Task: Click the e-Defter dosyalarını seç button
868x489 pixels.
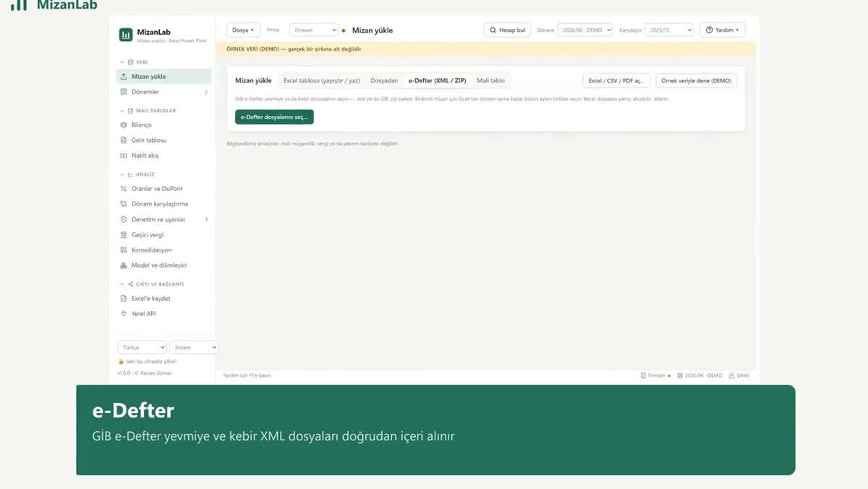Action: pyautogui.click(x=274, y=117)
